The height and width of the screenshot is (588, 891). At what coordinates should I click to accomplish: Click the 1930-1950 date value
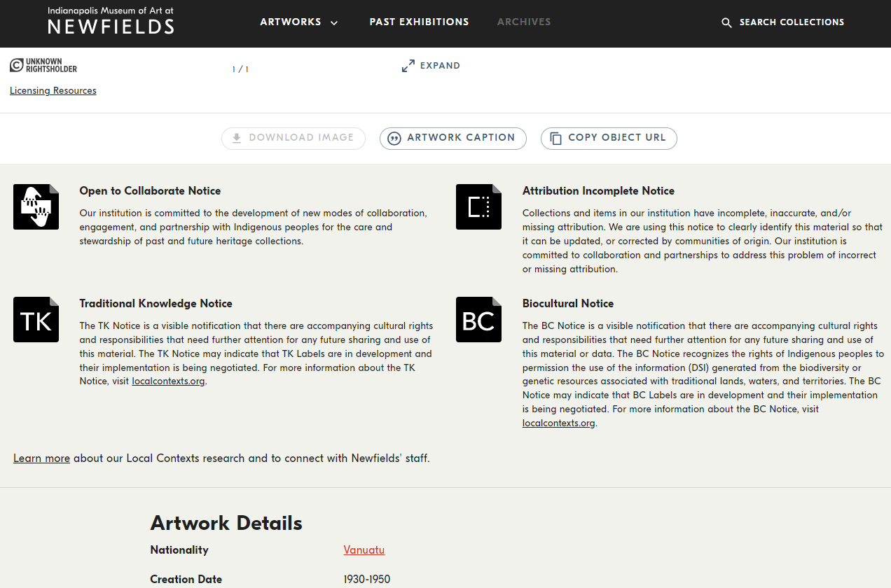[x=367, y=580]
